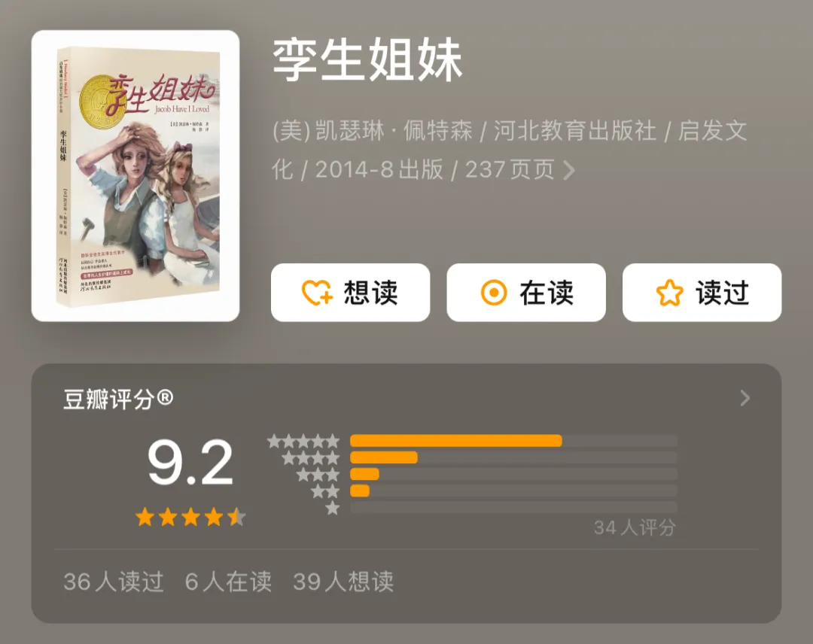The width and height of the screenshot is (813, 644).
Task: Open the 39人想读 list
Action: click(343, 582)
